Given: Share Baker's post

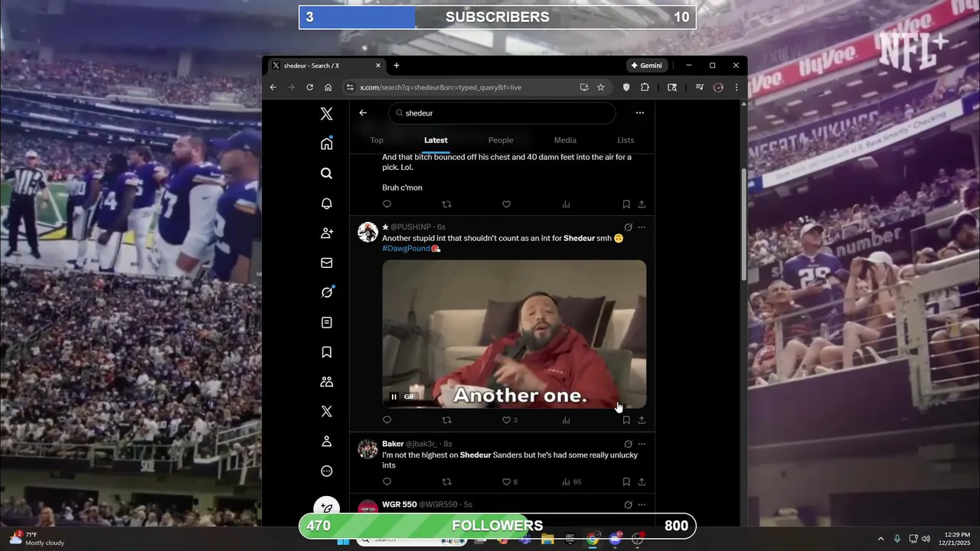Looking at the screenshot, I should [642, 482].
